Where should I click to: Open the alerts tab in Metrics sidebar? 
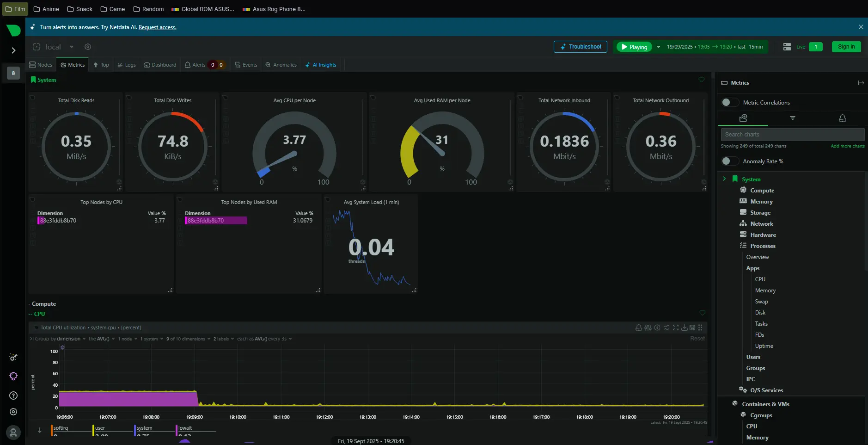842,118
